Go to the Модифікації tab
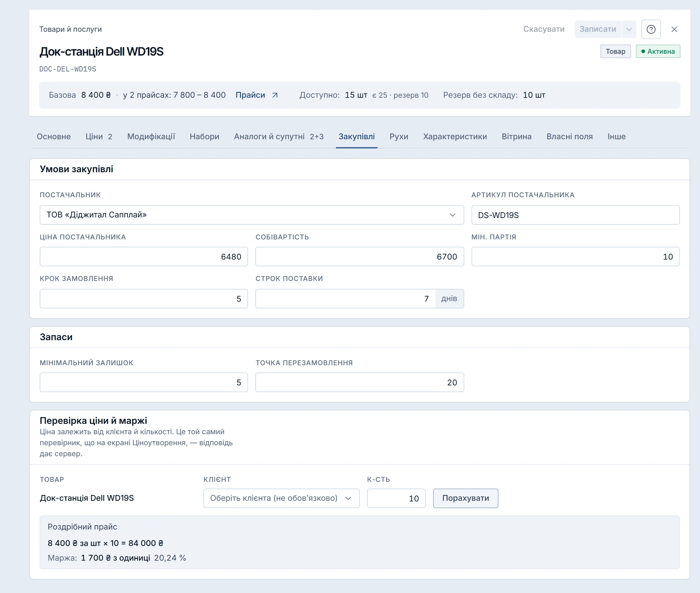 coord(151,136)
